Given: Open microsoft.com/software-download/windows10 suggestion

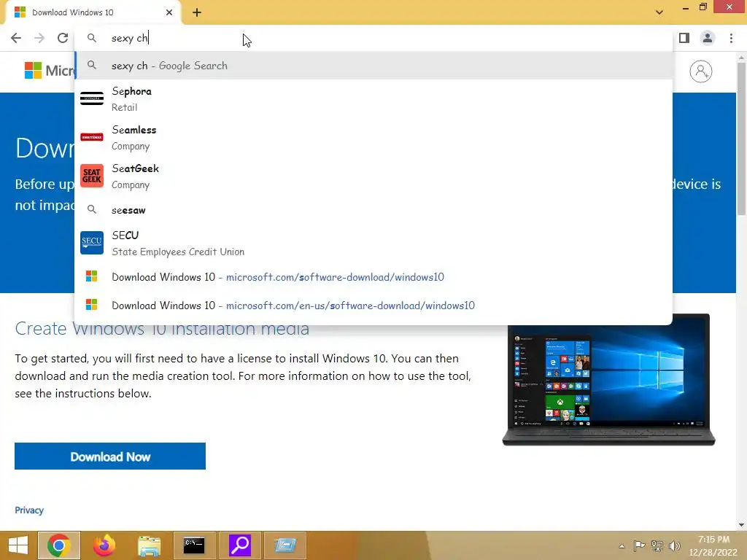Looking at the screenshot, I should coord(373,276).
